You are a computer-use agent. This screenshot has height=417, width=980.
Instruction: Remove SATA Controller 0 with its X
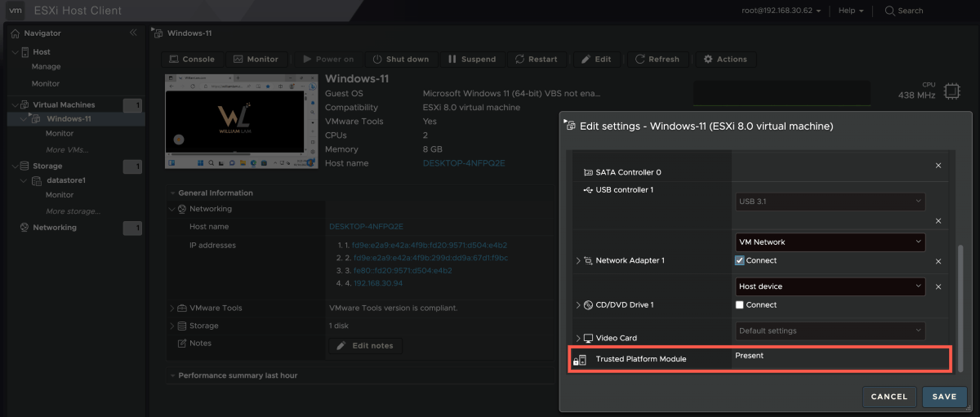(938, 166)
